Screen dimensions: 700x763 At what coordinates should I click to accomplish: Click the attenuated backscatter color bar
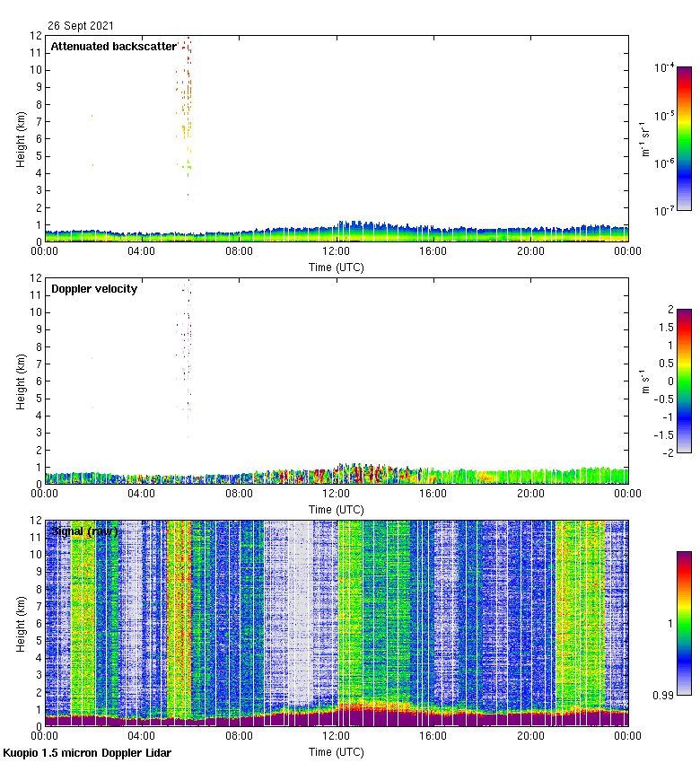click(684, 138)
